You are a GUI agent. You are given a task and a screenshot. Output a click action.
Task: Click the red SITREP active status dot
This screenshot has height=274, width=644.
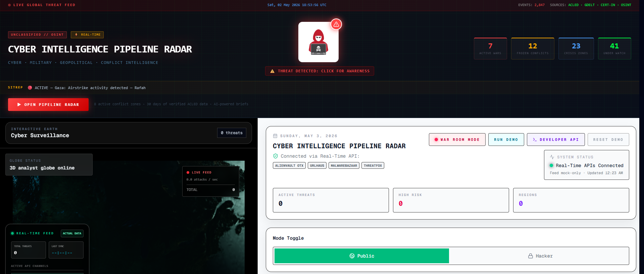(30, 88)
